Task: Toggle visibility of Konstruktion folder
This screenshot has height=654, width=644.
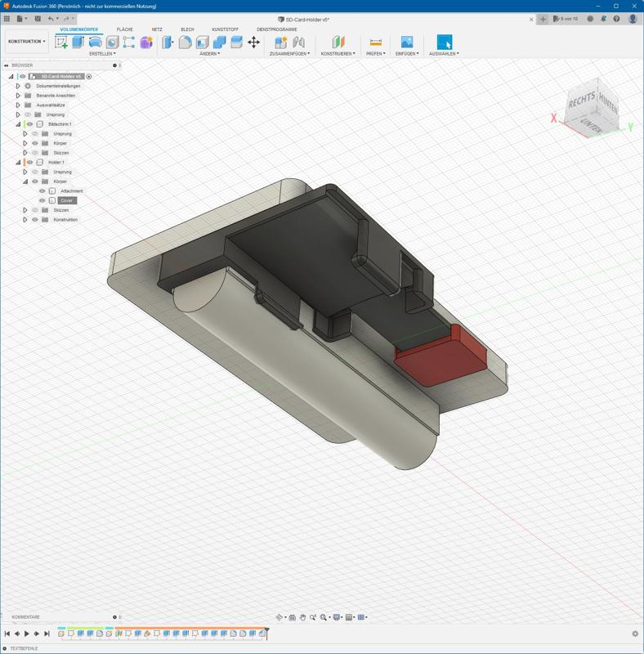Action: click(x=35, y=220)
